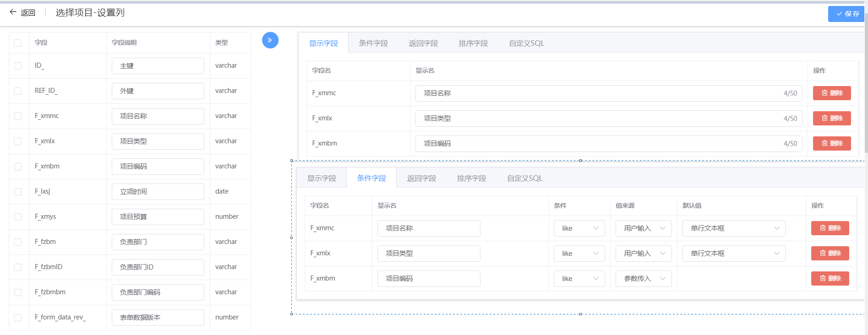Open the default value dropdown for F_xmlx

pos(733,254)
